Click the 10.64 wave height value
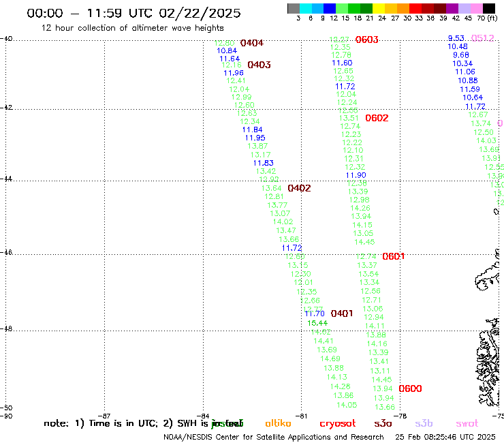Image resolution: width=504 pixels, height=443 pixels. pyautogui.click(x=473, y=97)
